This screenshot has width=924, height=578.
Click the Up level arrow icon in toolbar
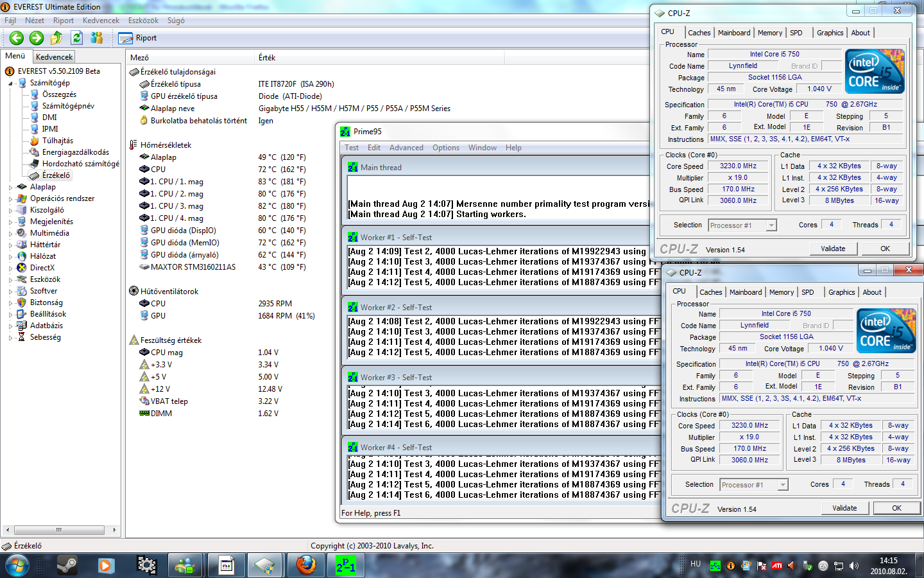pos(56,38)
